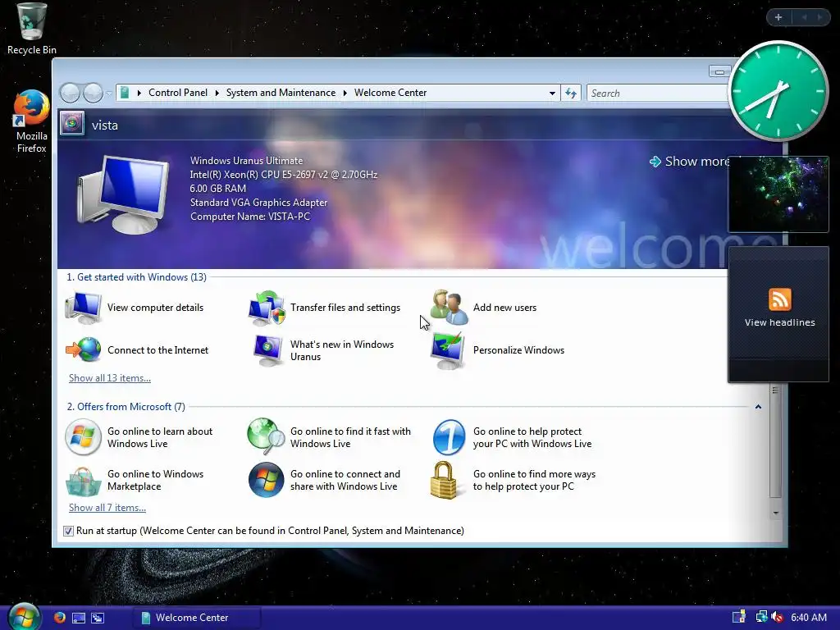The height and width of the screenshot is (630, 840).
Task: Toggle the Run at startup checkbox
Action: pos(69,531)
